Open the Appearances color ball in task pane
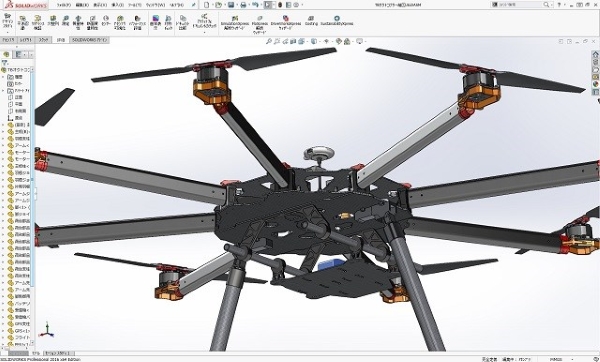Image resolution: width=600 pixels, height=362 pixels. click(x=595, y=85)
